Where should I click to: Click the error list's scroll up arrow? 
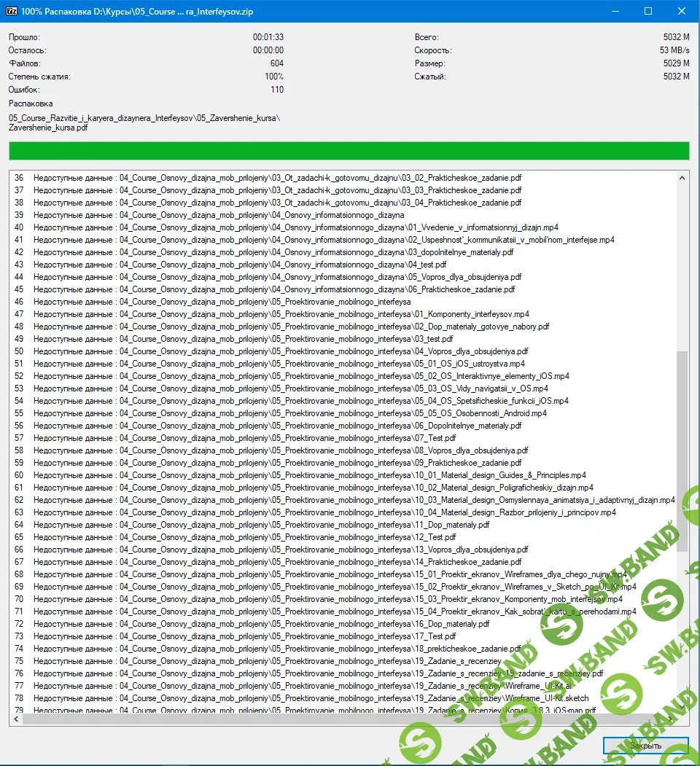coord(682,178)
